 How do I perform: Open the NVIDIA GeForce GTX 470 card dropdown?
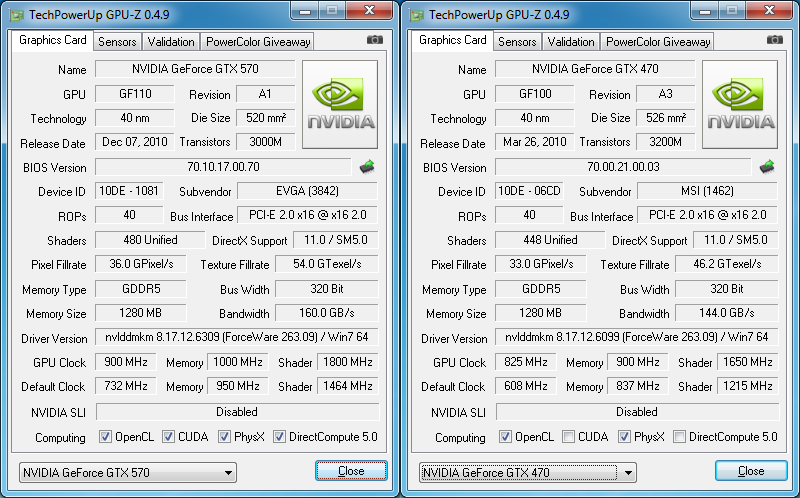(528, 472)
